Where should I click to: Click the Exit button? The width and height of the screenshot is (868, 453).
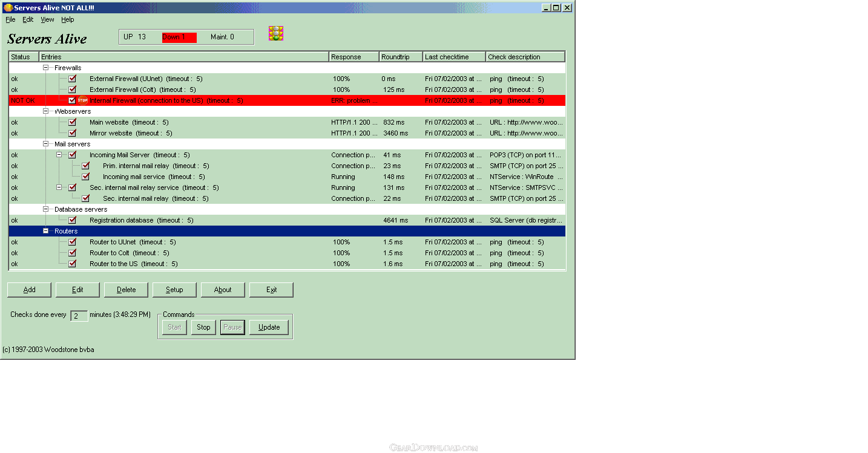pos(271,290)
